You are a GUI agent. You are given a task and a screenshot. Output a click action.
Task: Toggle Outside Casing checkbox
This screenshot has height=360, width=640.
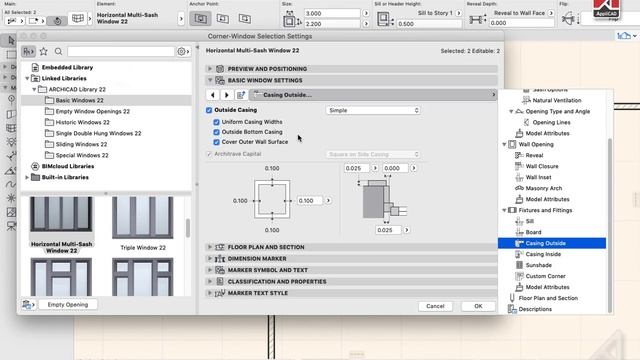(209, 110)
